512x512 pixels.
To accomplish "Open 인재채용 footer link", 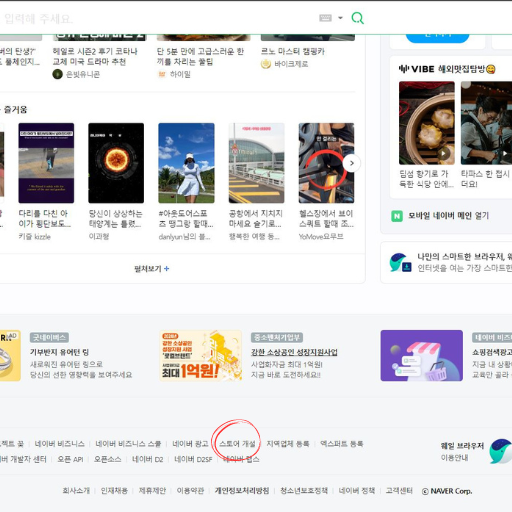I will pos(114,491).
